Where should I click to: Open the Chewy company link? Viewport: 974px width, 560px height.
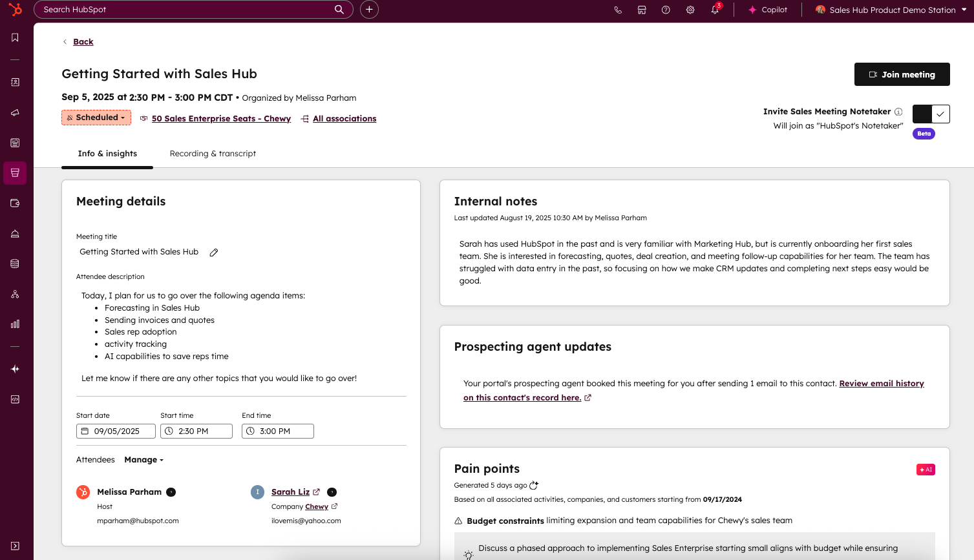(x=317, y=507)
